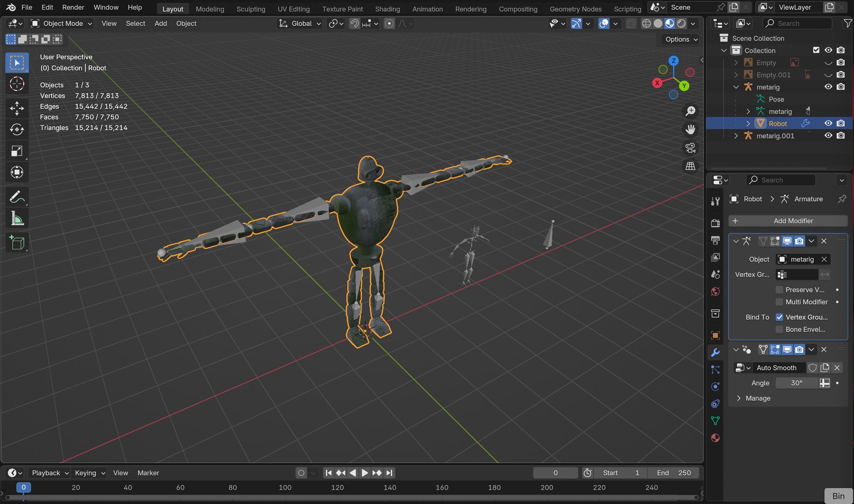The height and width of the screenshot is (504, 854).
Task: Open the viewport Options dropdown
Action: click(681, 39)
